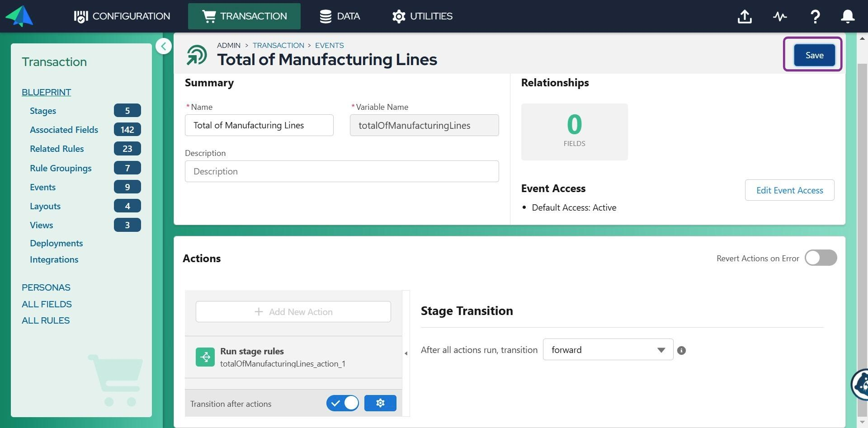The image size is (868, 428).
Task: Open Deployments in the sidebar
Action: coord(57,243)
